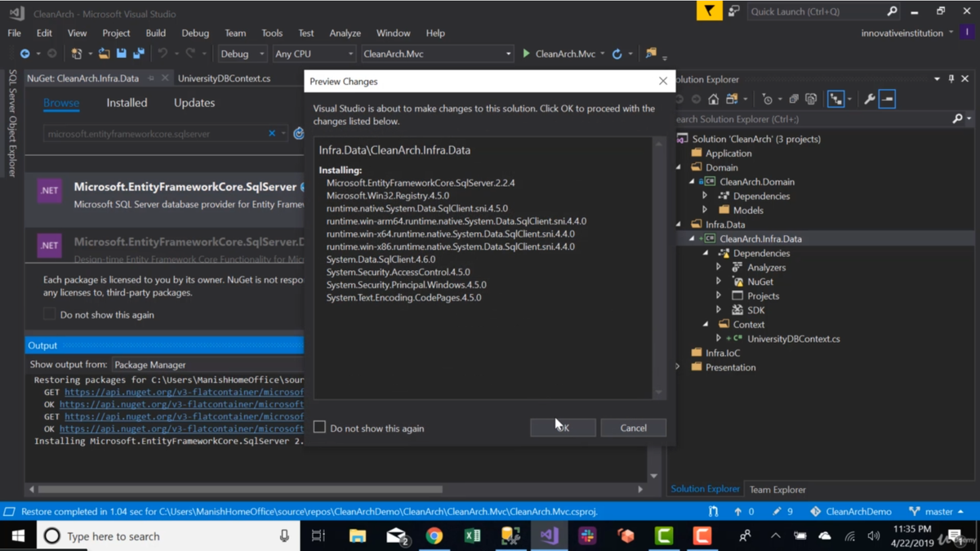Click Cancel in the Preview Changes dialog
Image resolution: width=980 pixels, height=551 pixels.
tap(633, 428)
